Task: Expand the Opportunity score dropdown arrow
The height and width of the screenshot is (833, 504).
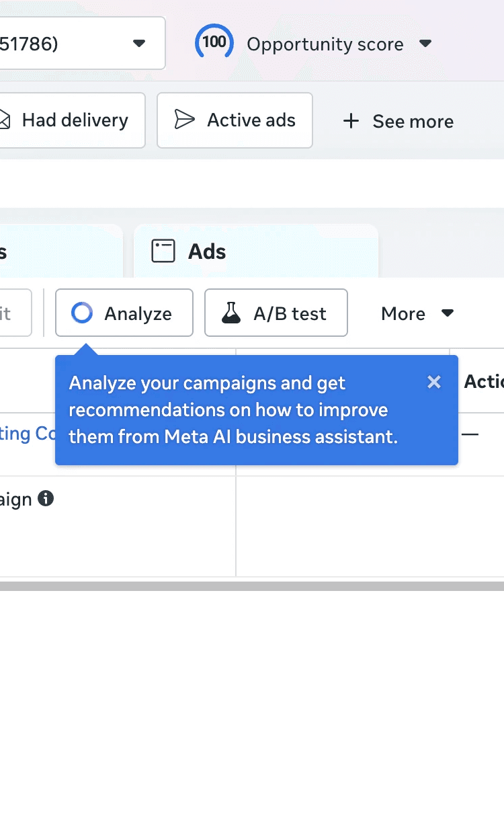Action: pyautogui.click(x=425, y=44)
